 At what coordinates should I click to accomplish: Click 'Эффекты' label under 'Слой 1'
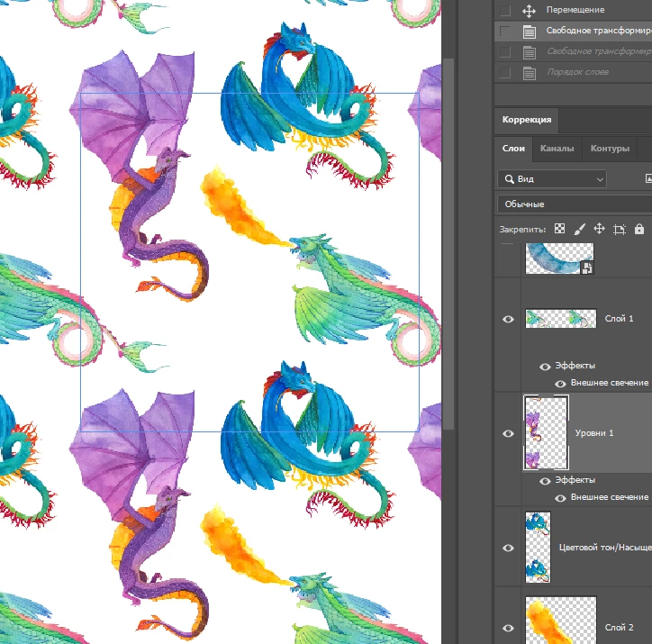pos(575,366)
